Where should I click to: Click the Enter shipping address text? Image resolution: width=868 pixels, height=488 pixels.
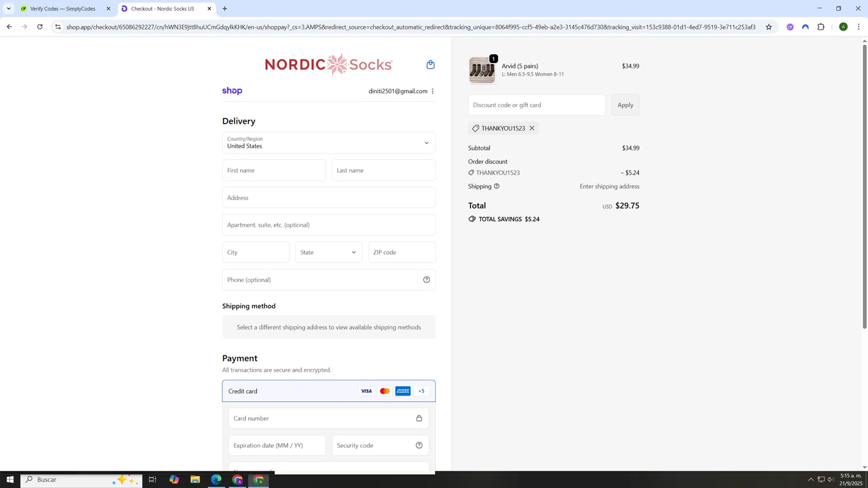[x=609, y=186]
